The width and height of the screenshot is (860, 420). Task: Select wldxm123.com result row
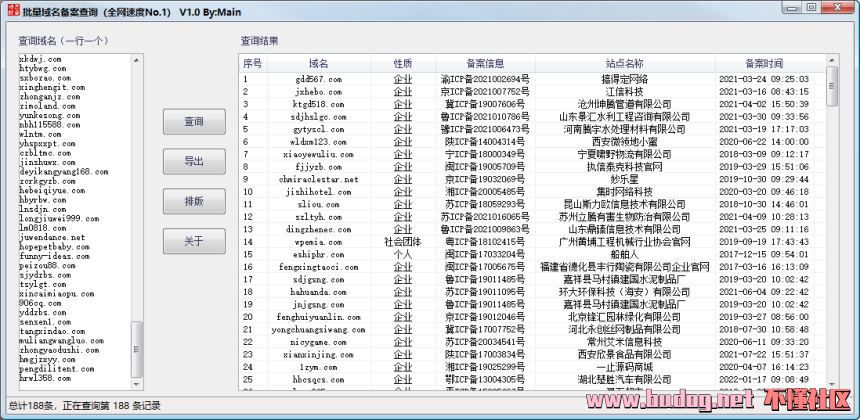pyautogui.click(x=531, y=141)
